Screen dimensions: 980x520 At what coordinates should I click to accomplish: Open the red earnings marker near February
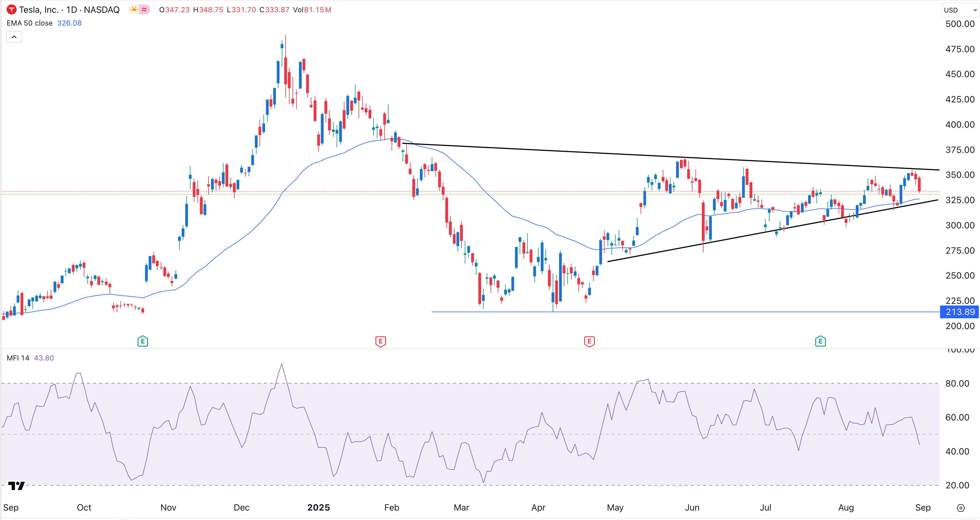pos(380,341)
